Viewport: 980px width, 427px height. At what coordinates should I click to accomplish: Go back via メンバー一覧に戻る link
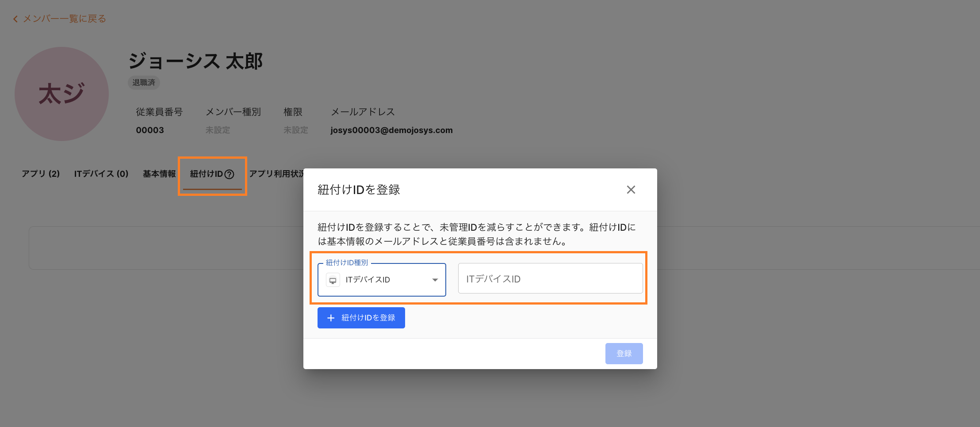65,19
